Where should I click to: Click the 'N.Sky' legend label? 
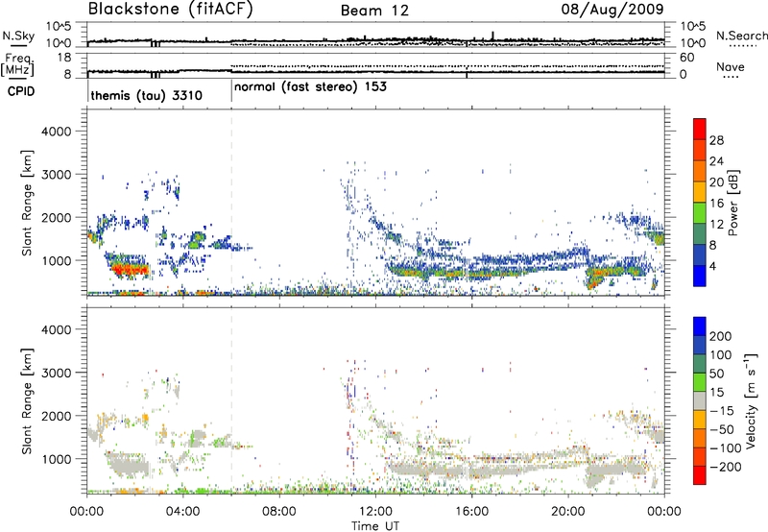coord(18,36)
